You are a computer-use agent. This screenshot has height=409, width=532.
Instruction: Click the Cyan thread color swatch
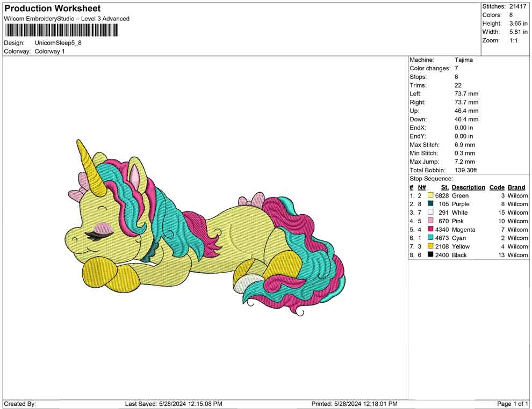point(430,238)
